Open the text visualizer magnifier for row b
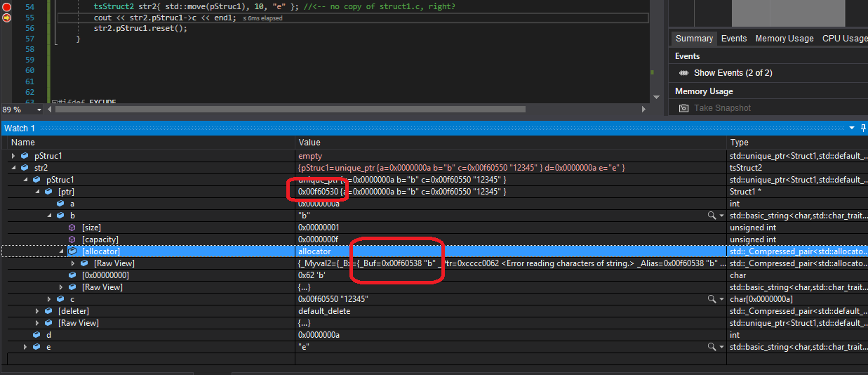This screenshot has height=375, width=868. [x=712, y=216]
